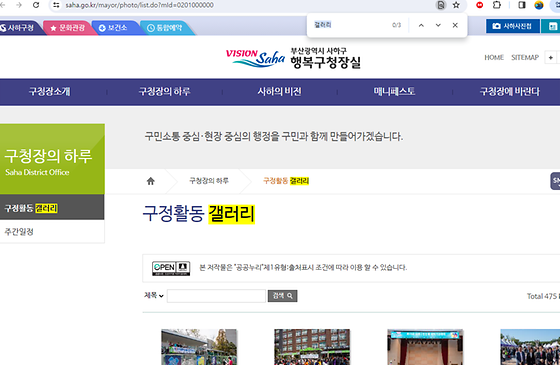This screenshot has width=560, height=365.
Task: Open the 보건소 top tab
Action: tap(114, 28)
